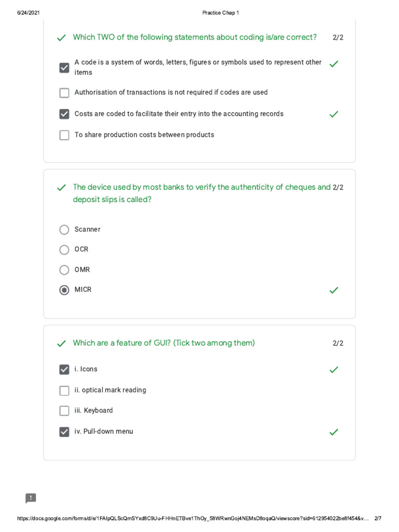Click the selected MICR radio button
Image resolution: width=399 pixels, height=532 pixels.
click(x=64, y=290)
